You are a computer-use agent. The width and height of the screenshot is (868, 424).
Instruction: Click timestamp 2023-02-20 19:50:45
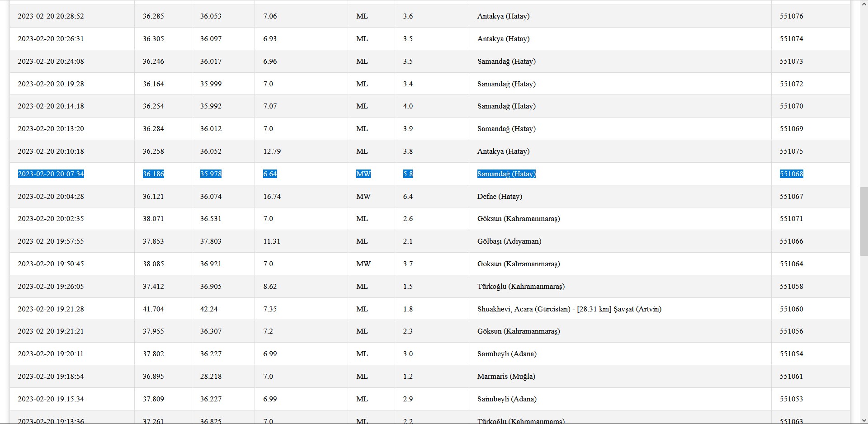51,264
